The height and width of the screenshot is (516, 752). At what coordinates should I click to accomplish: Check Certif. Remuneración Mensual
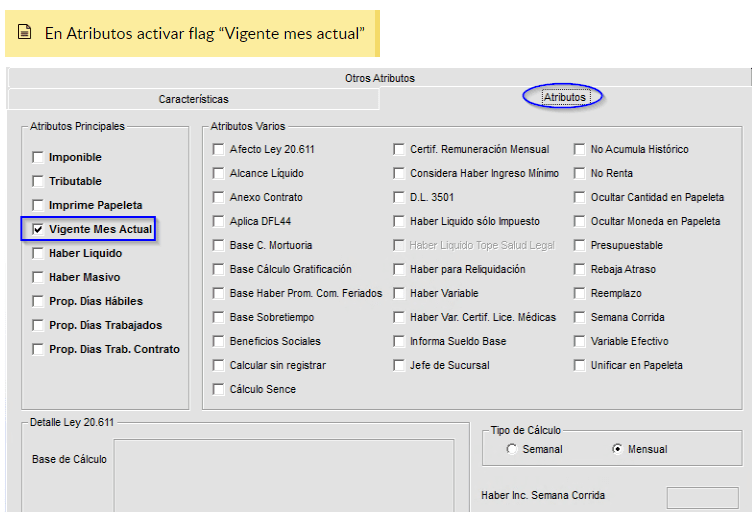[399, 149]
